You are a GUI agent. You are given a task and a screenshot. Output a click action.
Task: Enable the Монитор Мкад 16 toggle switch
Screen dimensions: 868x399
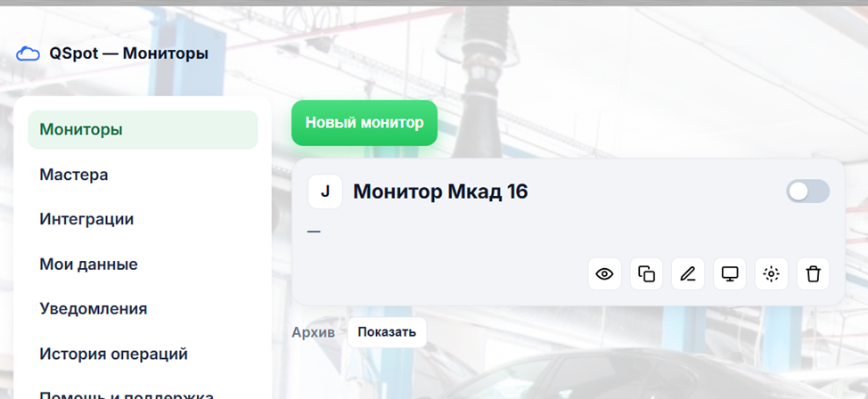[x=807, y=191]
